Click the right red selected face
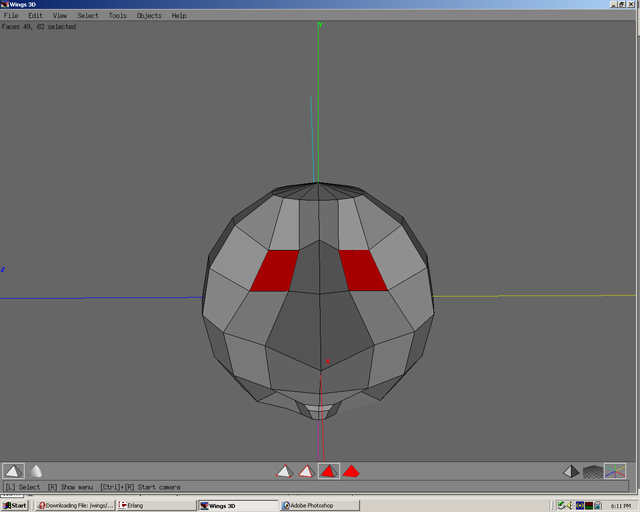The width and height of the screenshot is (640, 512). (x=362, y=270)
